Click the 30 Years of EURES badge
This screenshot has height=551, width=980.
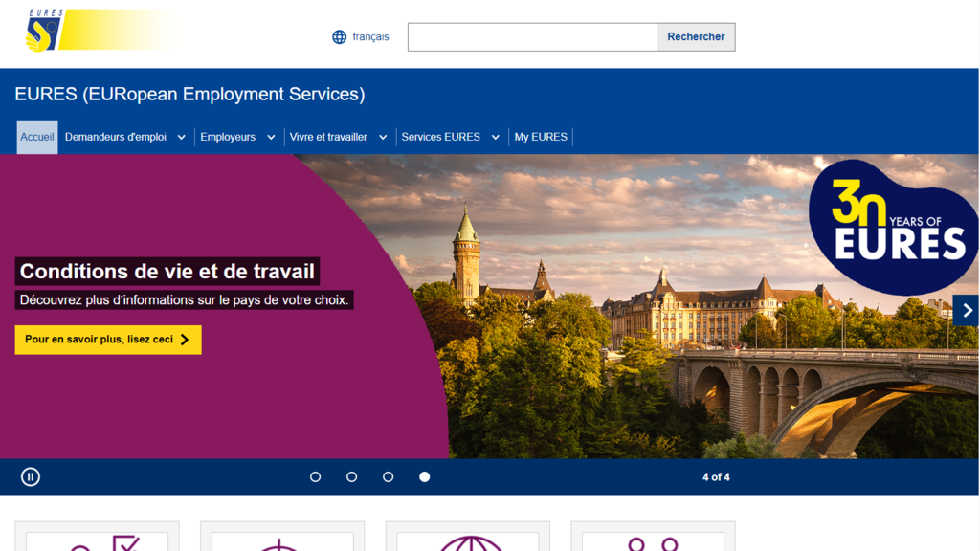point(894,227)
